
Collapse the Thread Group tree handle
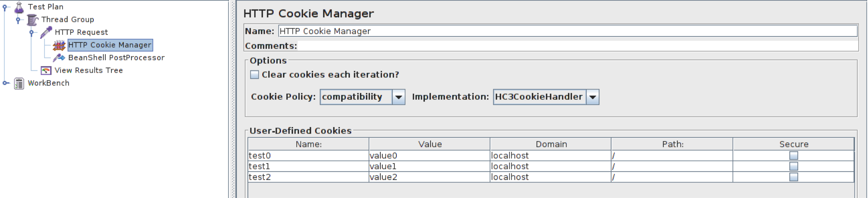pos(18,20)
